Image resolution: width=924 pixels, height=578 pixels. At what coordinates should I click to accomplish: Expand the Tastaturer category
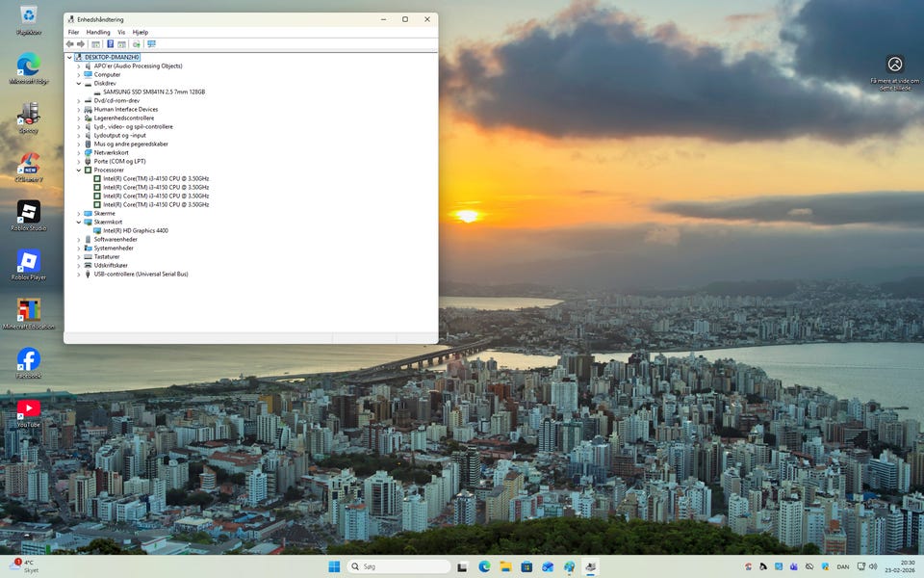pyautogui.click(x=78, y=257)
